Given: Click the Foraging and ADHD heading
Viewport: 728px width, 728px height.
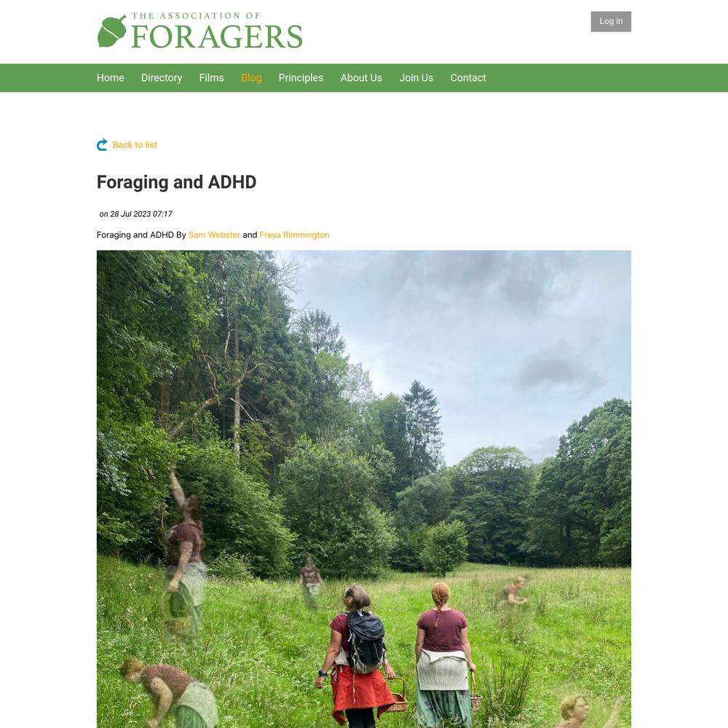Looking at the screenshot, I should tap(176, 182).
